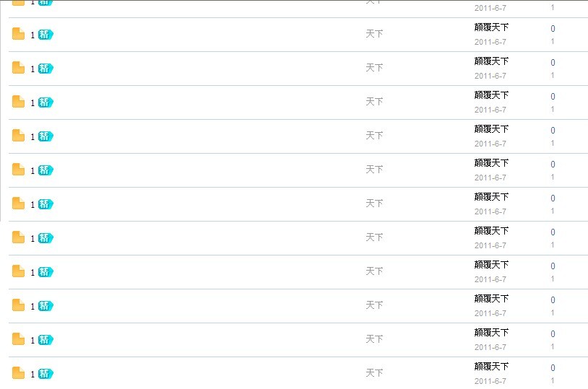Click the folder icon in the second full row
The height and width of the screenshot is (389, 588).
point(18,68)
